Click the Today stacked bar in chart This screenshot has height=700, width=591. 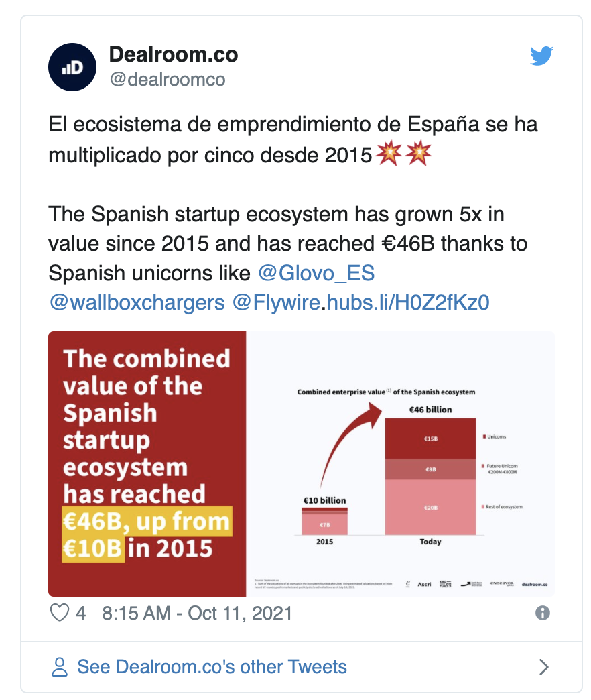pos(430,475)
